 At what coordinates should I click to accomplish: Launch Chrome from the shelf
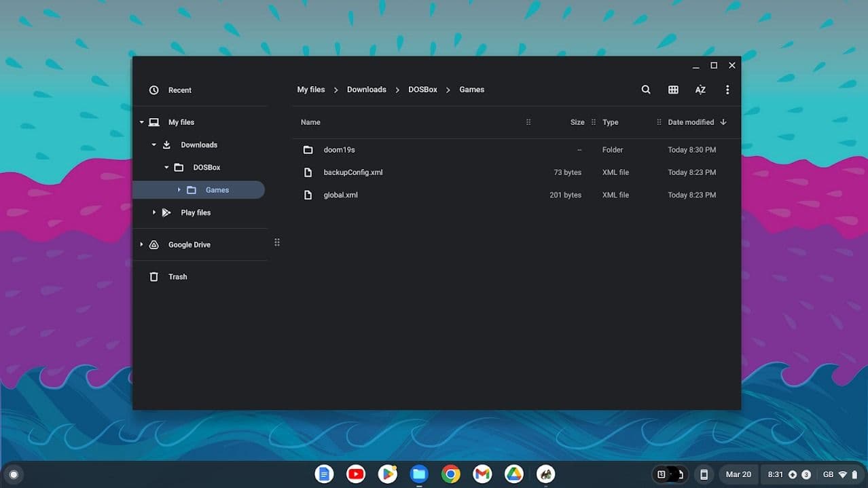pyautogui.click(x=450, y=474)
